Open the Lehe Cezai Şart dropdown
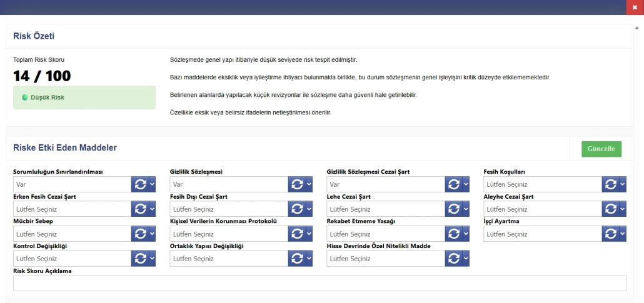The width and height of the screenshot is (644, 303). click(386, 209)
